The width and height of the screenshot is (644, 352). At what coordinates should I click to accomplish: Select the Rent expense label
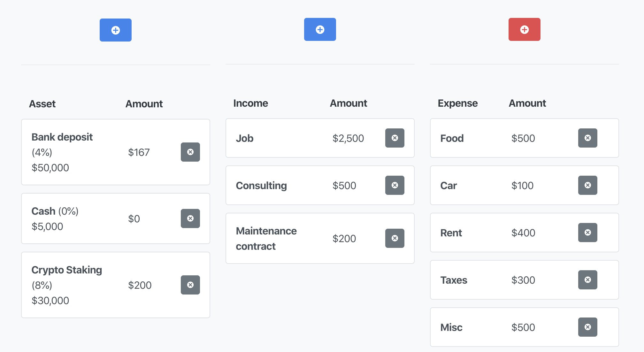[451, 233]
